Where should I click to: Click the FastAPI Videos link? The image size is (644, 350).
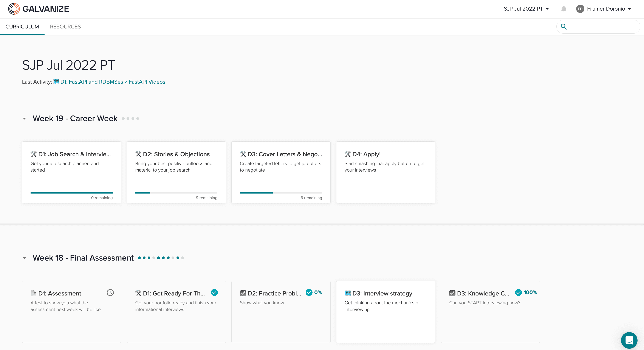click(x=147, y=81)
